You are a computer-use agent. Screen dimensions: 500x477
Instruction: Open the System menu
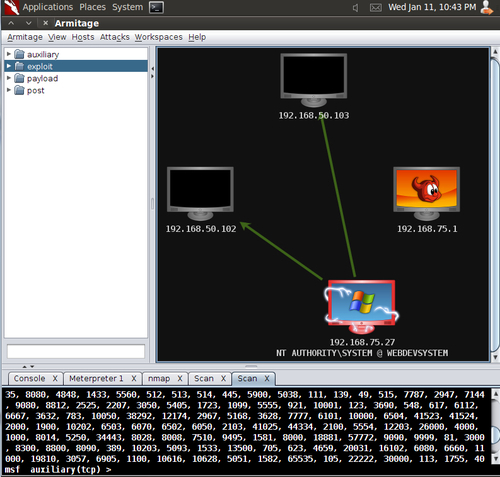127,7
